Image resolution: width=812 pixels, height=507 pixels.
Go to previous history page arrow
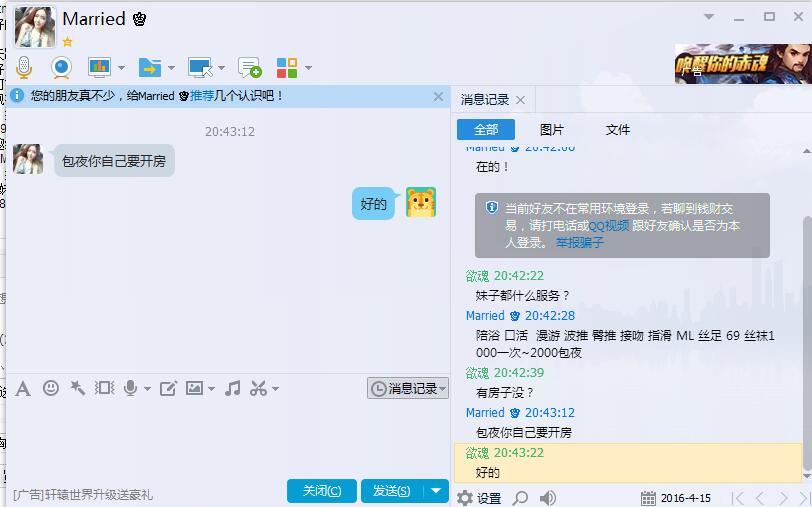point(760,498)
